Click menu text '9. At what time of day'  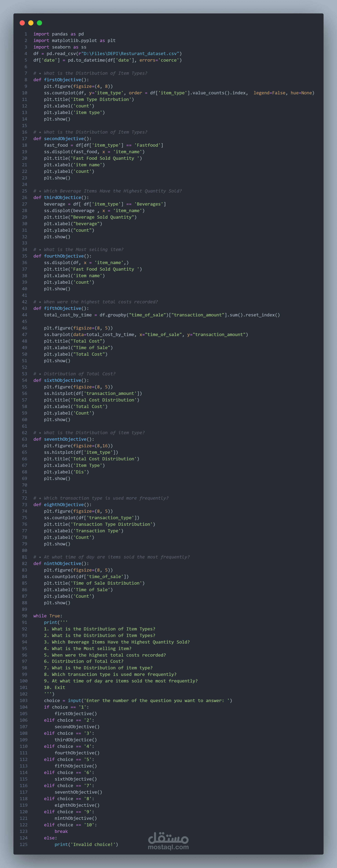tap(121, 681)
